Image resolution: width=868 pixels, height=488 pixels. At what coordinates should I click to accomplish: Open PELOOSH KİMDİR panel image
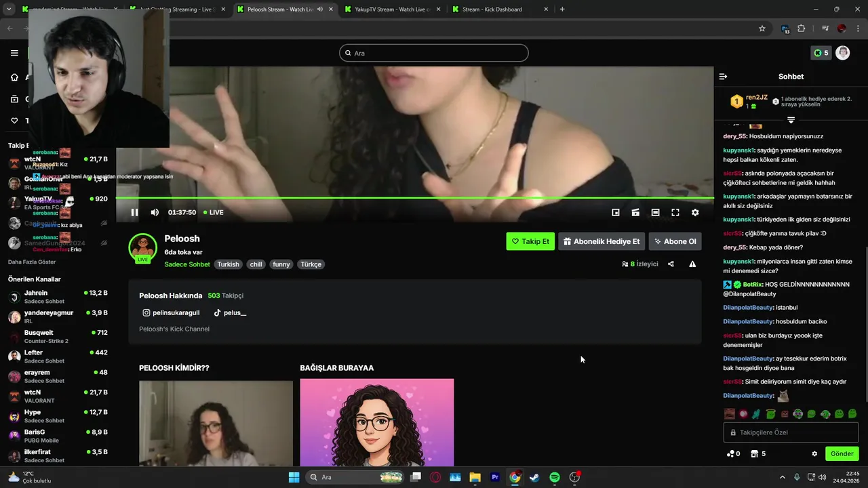tap(216, 423)
